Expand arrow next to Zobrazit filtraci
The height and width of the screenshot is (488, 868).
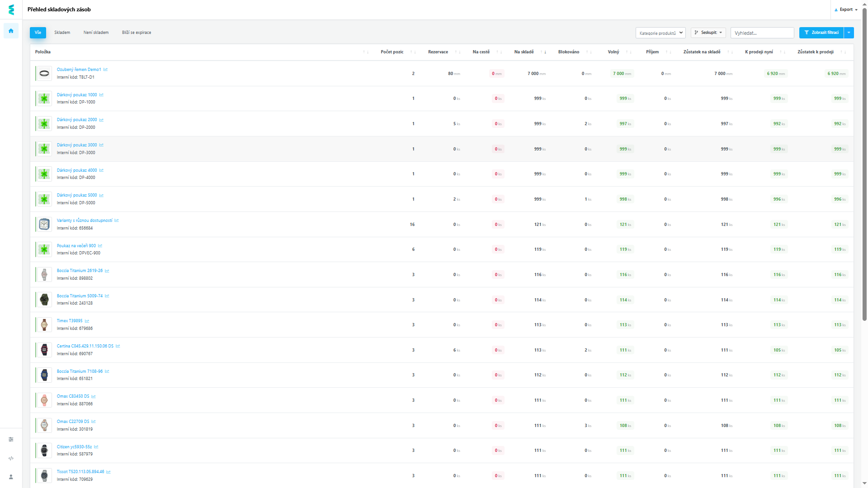(849, 33)
